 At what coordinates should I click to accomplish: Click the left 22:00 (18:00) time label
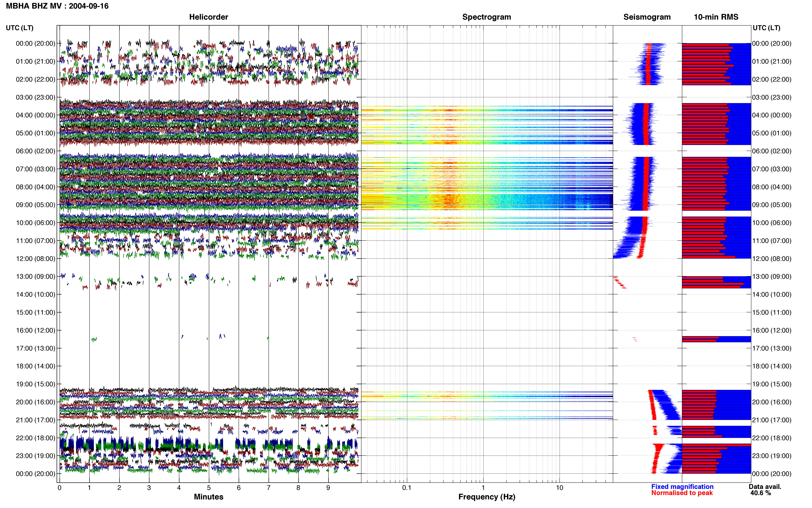point(36,438)
